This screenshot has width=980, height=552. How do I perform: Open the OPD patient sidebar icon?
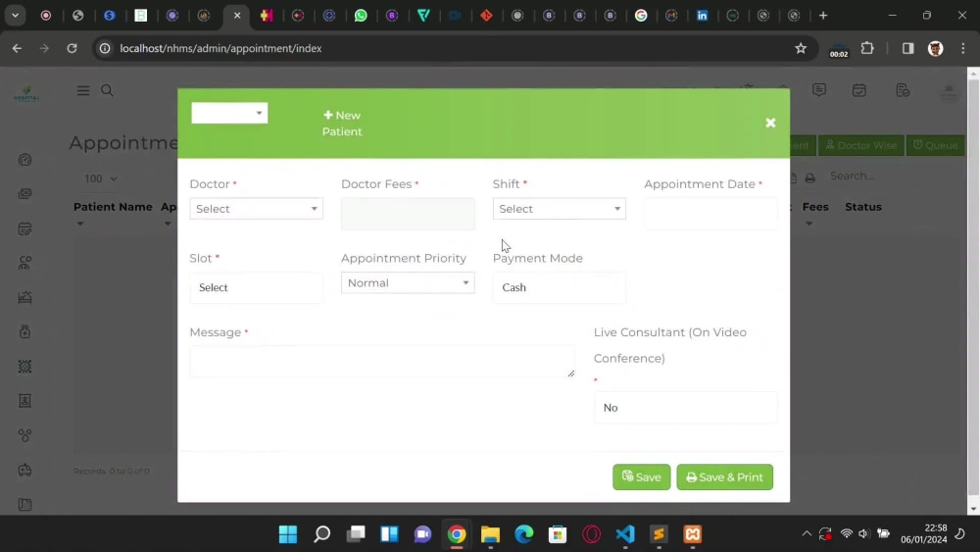click(x=25, y=263)
